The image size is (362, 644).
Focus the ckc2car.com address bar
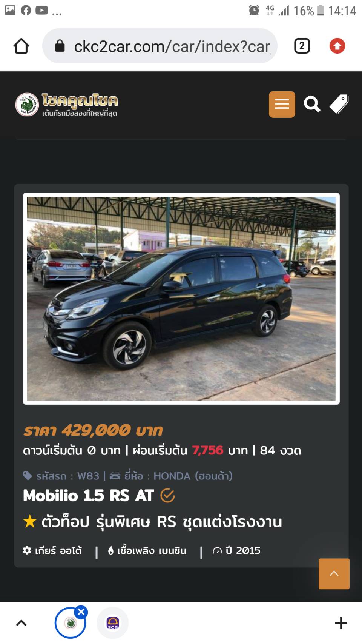(x=160, y=46)
